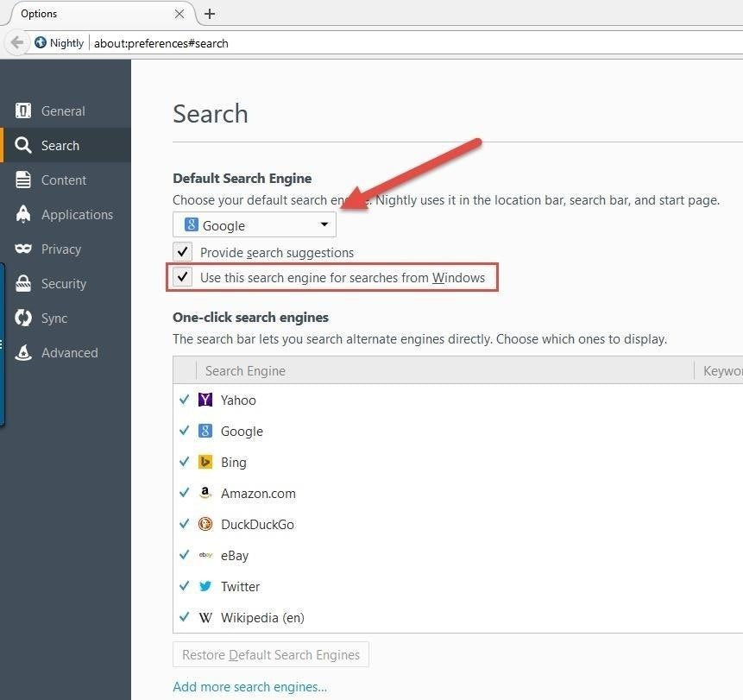743x700 pixels.
Task: Click the Sync icon in the sidebar
Action: pyautogui.click(x=23, y=318)
